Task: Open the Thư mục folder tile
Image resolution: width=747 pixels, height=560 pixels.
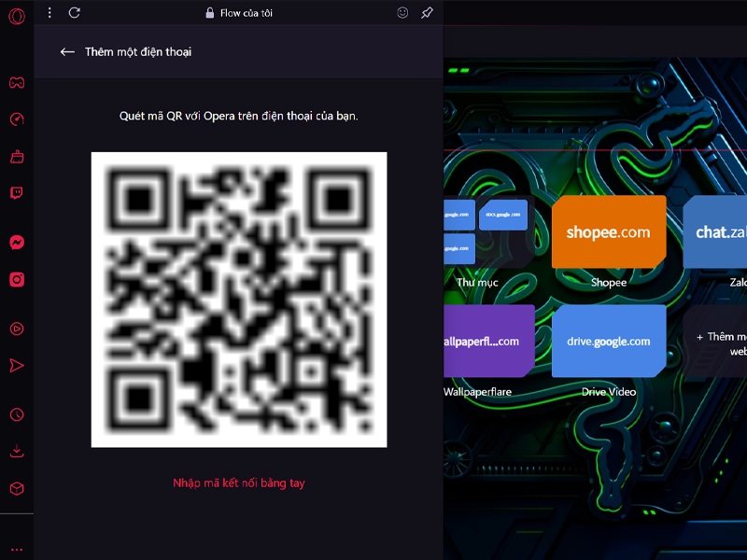Action: (488, 231)
